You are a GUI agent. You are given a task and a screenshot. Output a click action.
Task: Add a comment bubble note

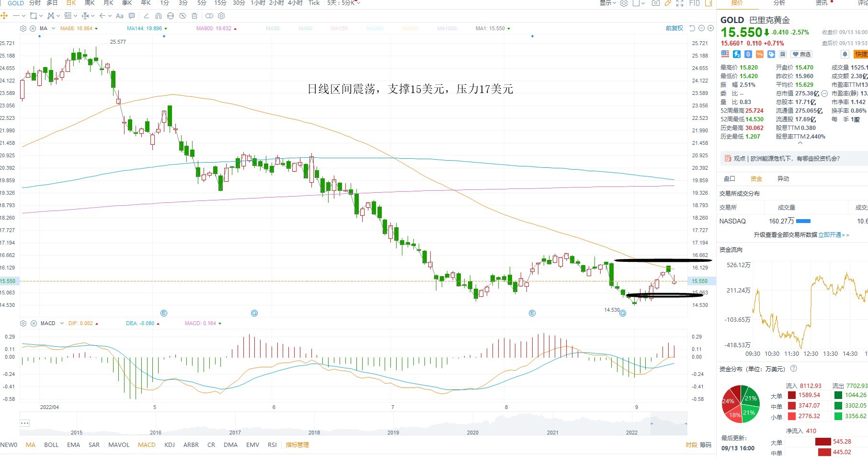click(132, 16)
